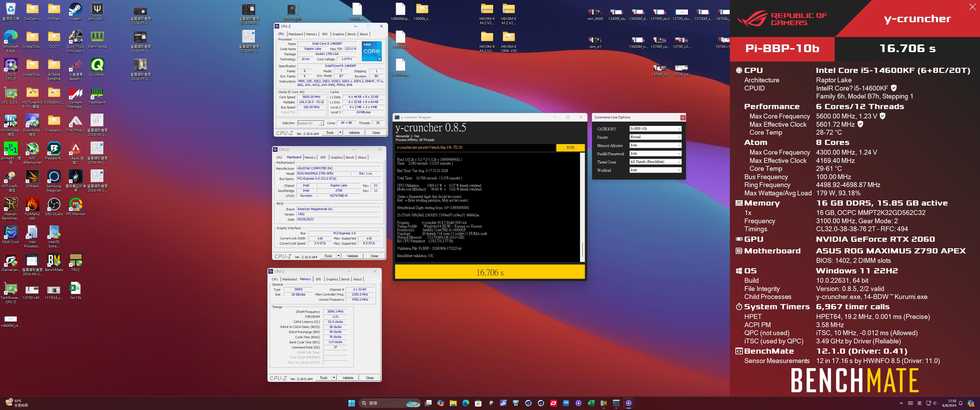Open the Workload dropdown
The width and height of the screenshot is (980, 410).
[655, 170]
